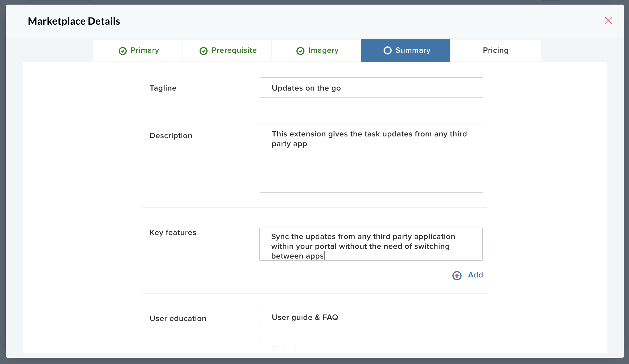Click the Key features label

point(173,232)
